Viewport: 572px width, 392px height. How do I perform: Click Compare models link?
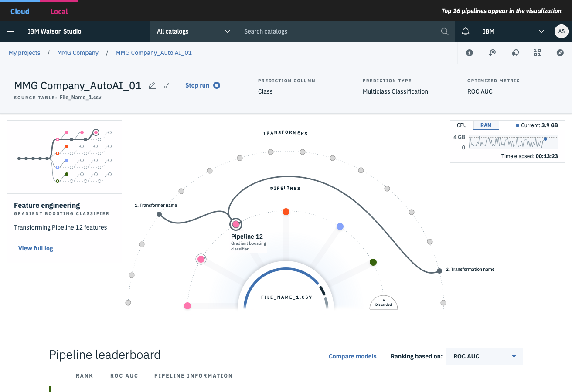tap(352, 356)
